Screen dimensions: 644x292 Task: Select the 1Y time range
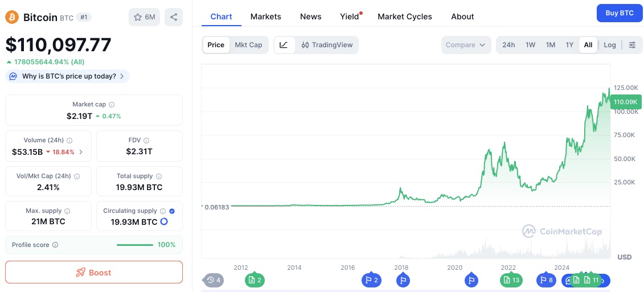pyautogui.click(x=569, y=45)
